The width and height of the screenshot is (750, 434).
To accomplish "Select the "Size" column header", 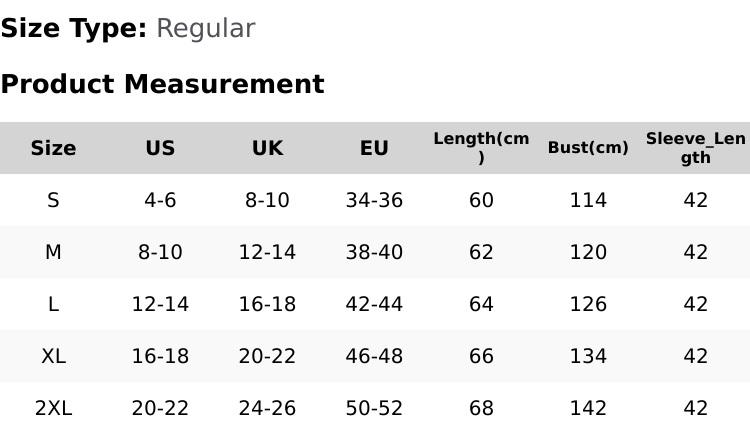I will [x=53, y=148].
